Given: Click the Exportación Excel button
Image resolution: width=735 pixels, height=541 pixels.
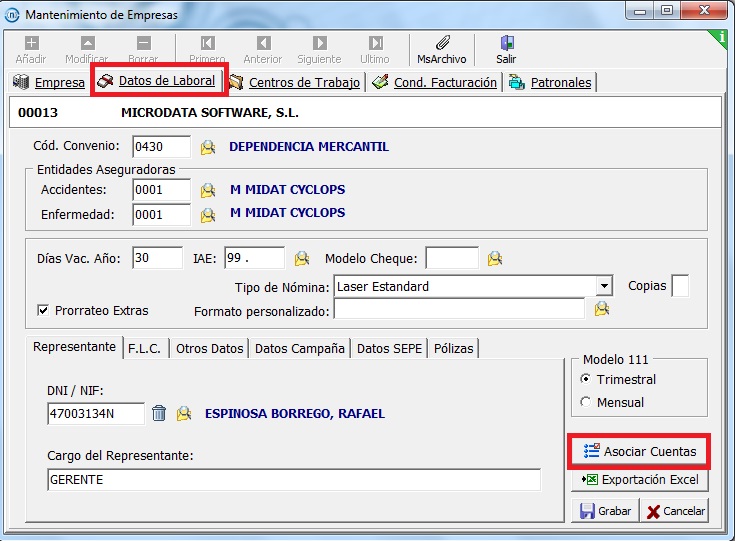Looking at the screenshot, I should [639, 480].
